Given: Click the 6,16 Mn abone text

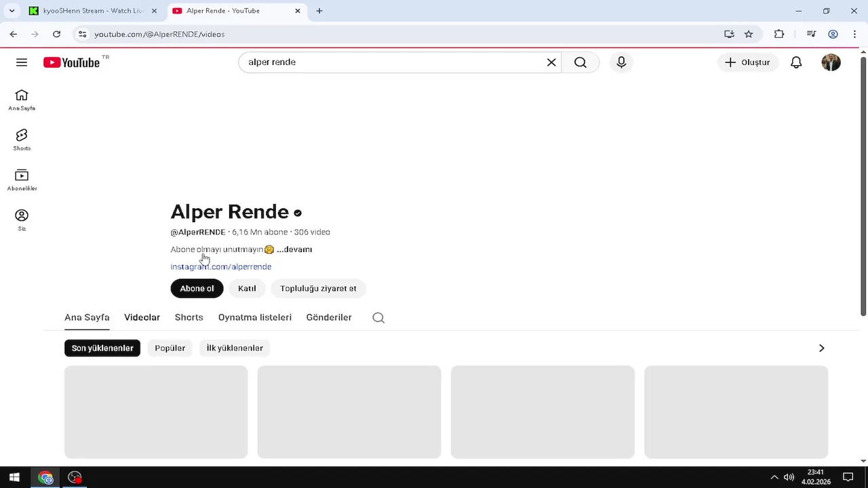Looking at the screenshot, I should [260, 232].
